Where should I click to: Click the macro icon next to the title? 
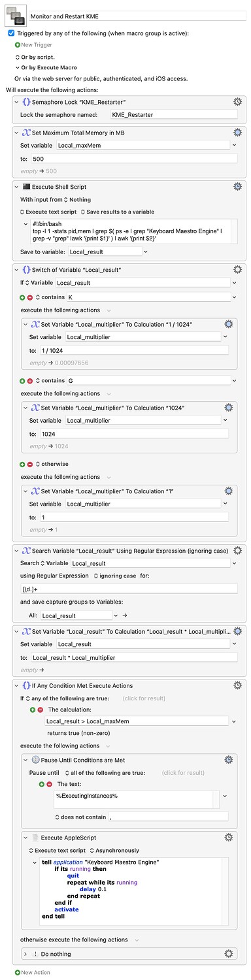(14, 14)
